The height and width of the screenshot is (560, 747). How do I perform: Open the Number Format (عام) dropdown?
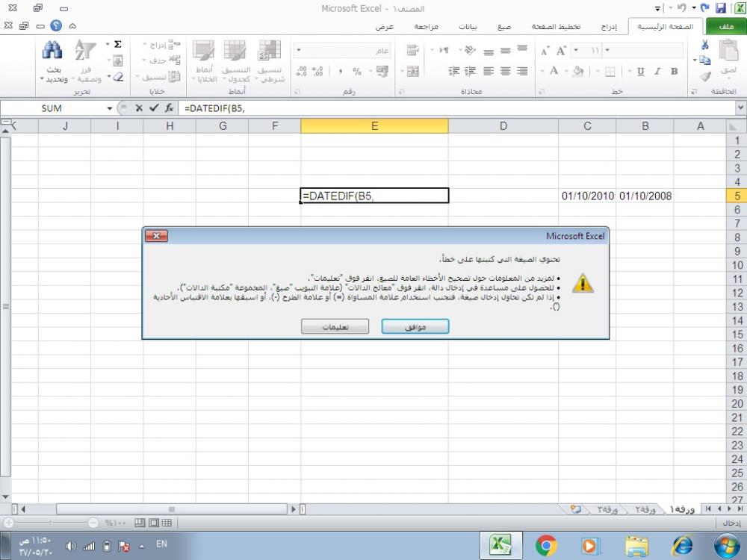coord(299,50)
